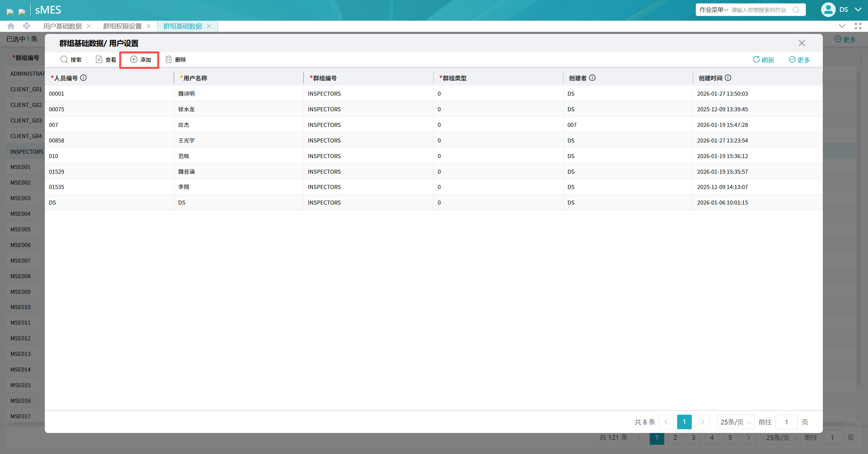Screen dimensions: 868x454
Task: Click the 添加 toolbar button
Action: coord(141,60)
